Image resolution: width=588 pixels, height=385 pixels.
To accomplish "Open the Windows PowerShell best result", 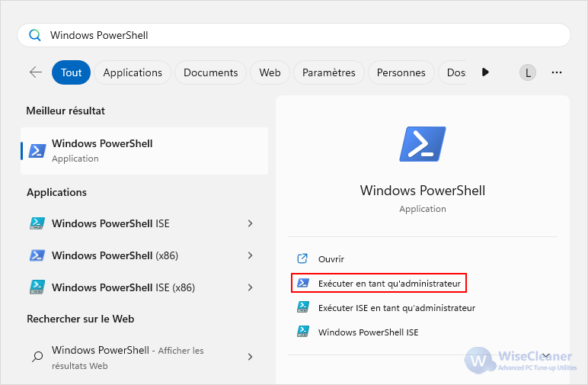I will 145,151.
